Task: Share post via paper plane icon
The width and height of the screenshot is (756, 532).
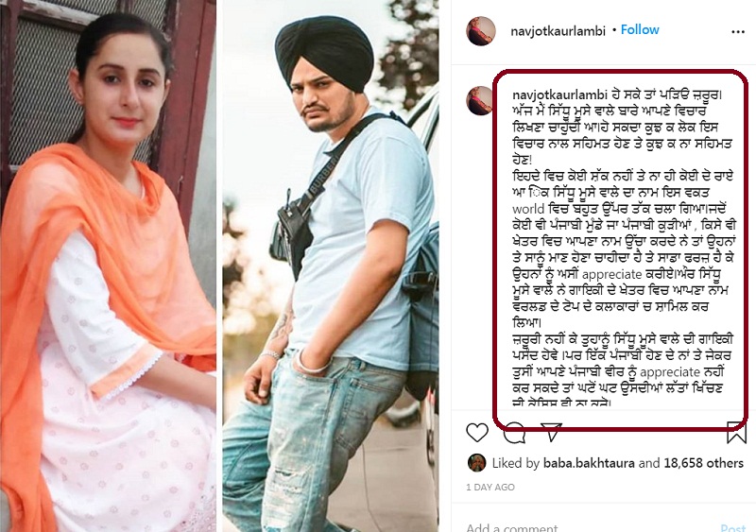Action: point(551,432)
